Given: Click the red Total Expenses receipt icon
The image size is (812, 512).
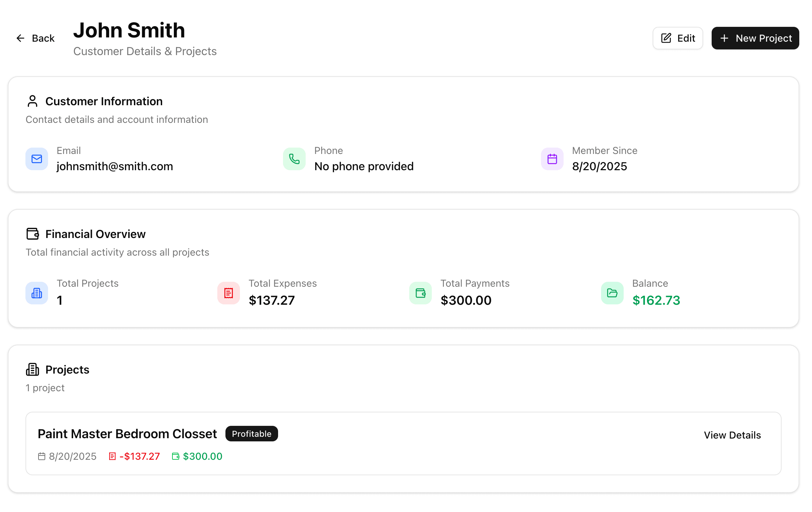Looking at the screenshot, I should [229, 293].
